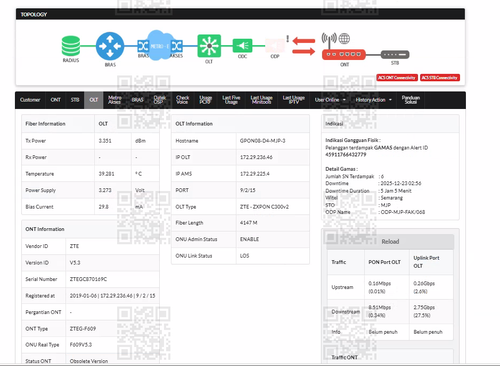
Task: Click the red left-pointing arrow
Action: (x=304, y=41)
